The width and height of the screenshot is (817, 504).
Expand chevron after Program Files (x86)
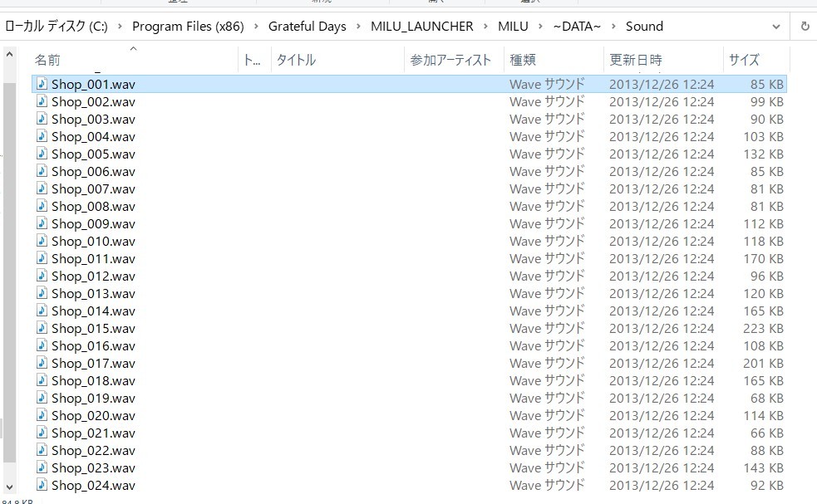pos(256,26)
